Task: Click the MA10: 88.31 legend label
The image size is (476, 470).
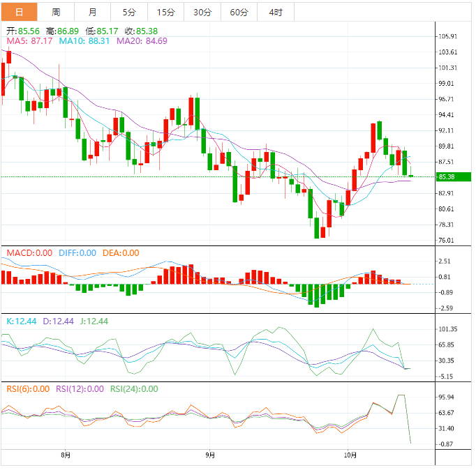Action: [x=84, y=41]
